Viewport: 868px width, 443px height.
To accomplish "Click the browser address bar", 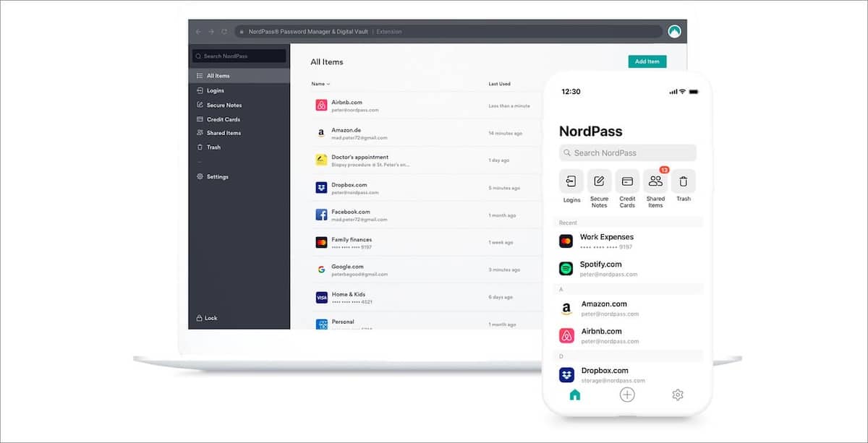I will pyautogui.click(x=448, y=32).
